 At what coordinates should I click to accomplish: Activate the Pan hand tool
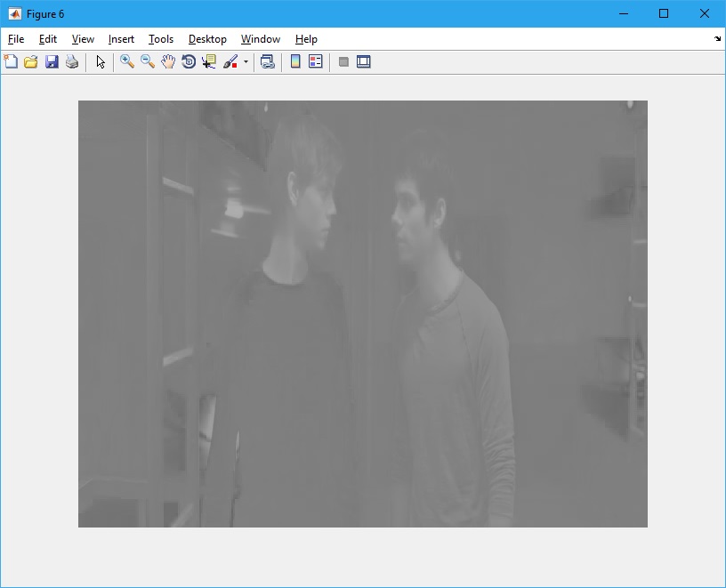[168, 61]
